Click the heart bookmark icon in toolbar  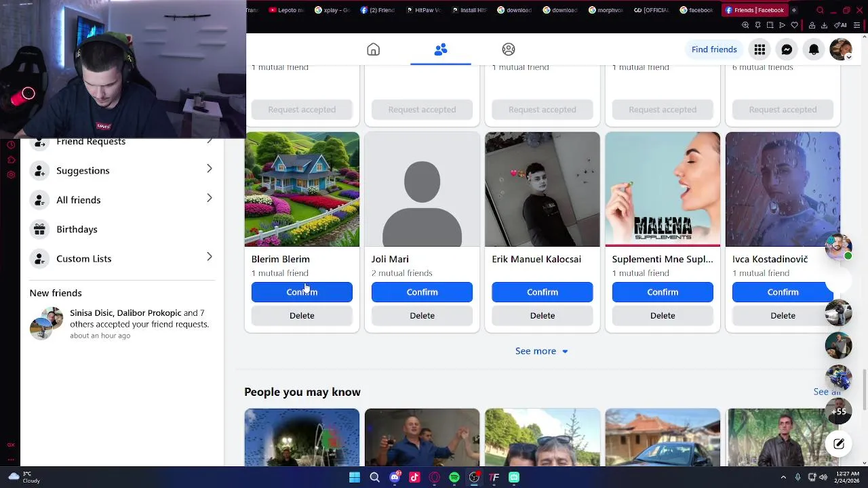point(795,25)
